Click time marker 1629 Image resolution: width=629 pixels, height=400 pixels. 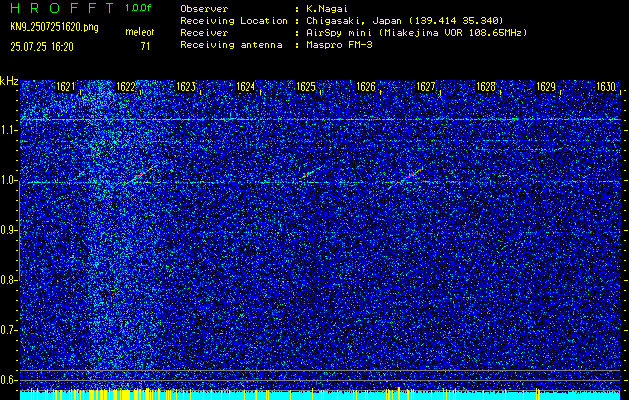(546, 87)
